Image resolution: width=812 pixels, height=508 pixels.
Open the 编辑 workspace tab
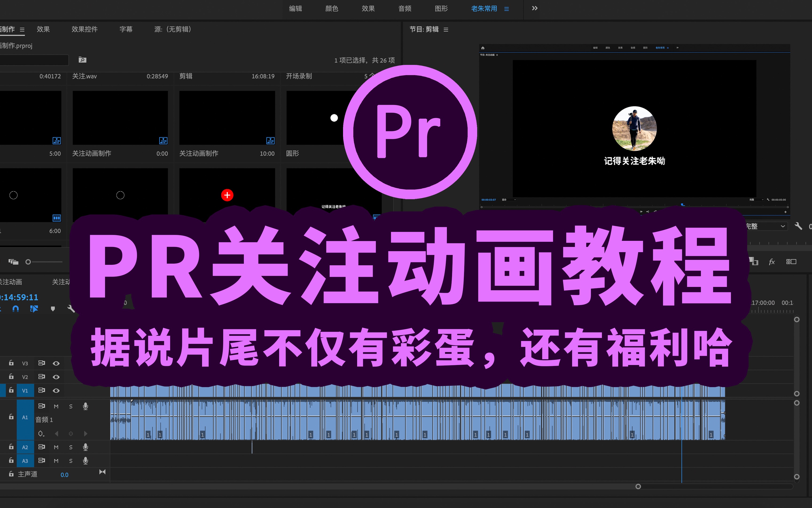[295, 9]
